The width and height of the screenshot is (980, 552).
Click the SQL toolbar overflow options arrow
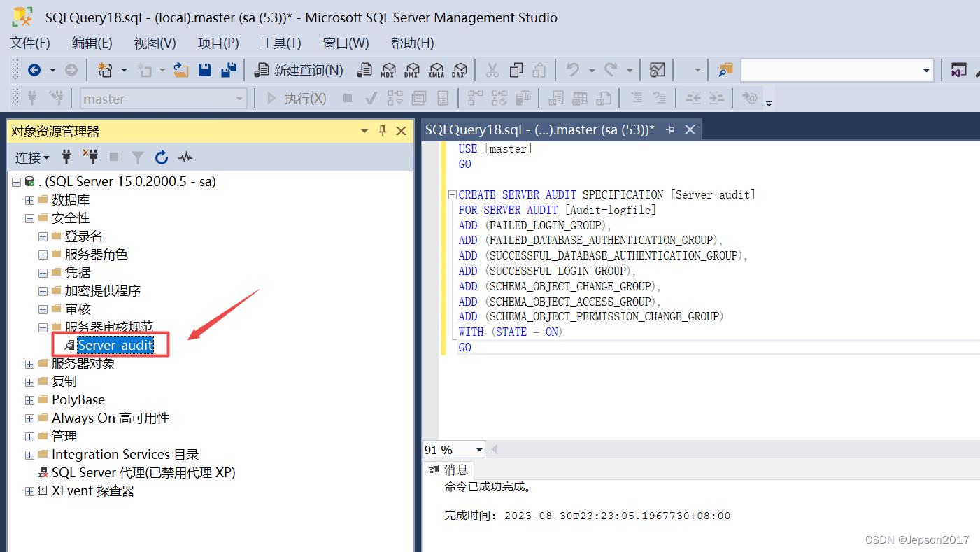pos(769,103)
